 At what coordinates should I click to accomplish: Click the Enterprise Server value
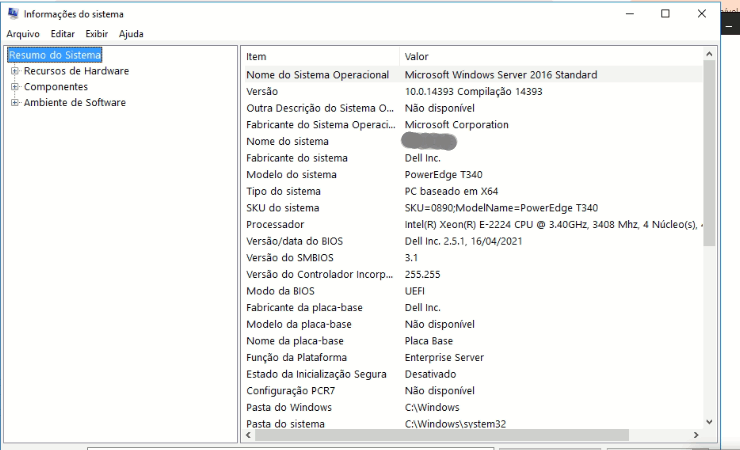click(x=444, y=358)
